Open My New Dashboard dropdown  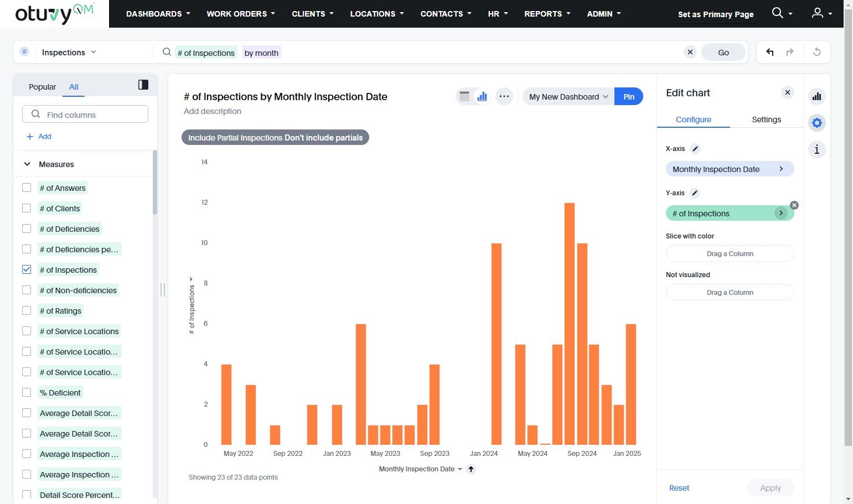click(568, 97)
